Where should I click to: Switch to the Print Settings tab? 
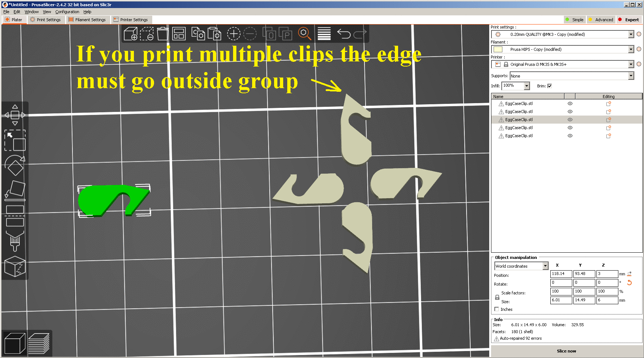[x=46, y=20]
